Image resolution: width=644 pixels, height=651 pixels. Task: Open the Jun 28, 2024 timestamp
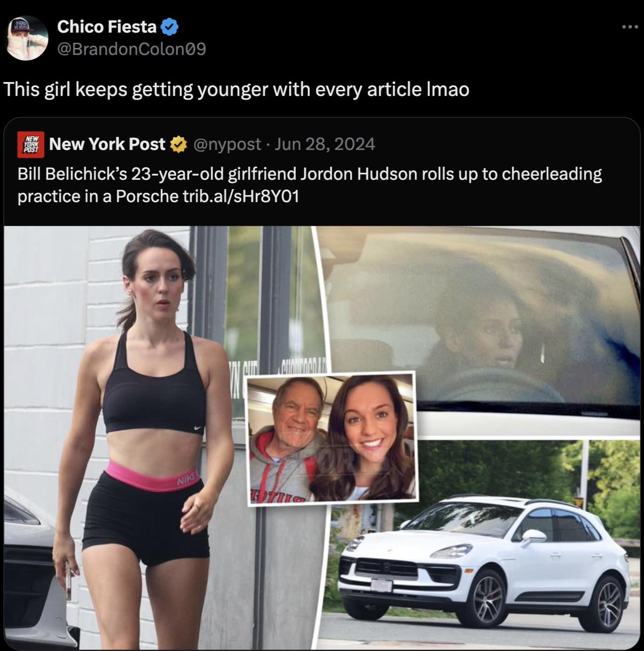(x=325, y=144)
